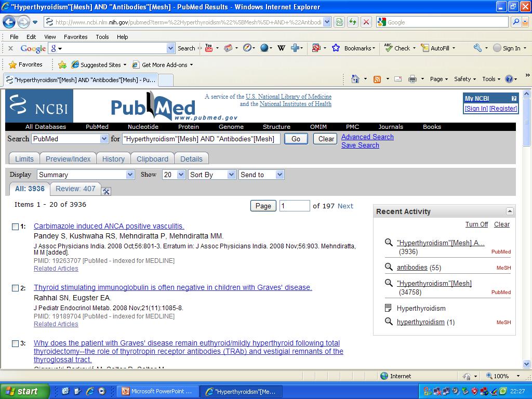Open the File menu
This screenshot has width=532, height=399.
(x=14, y=37)
